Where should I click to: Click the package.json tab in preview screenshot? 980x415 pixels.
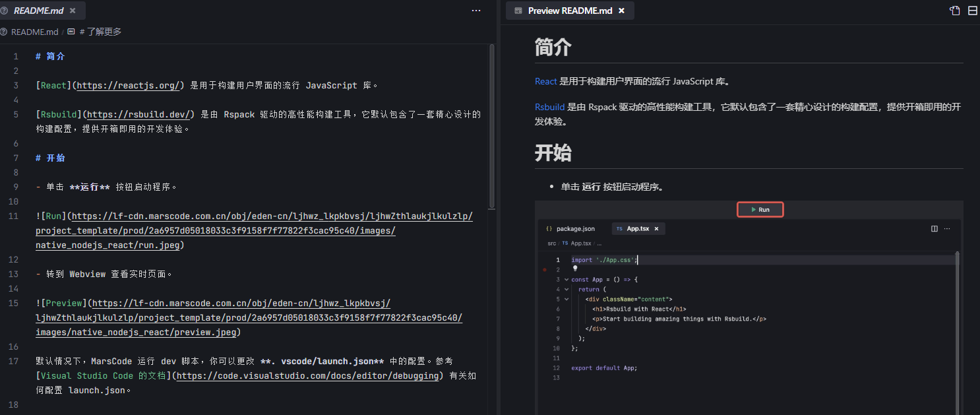point(570,228)
